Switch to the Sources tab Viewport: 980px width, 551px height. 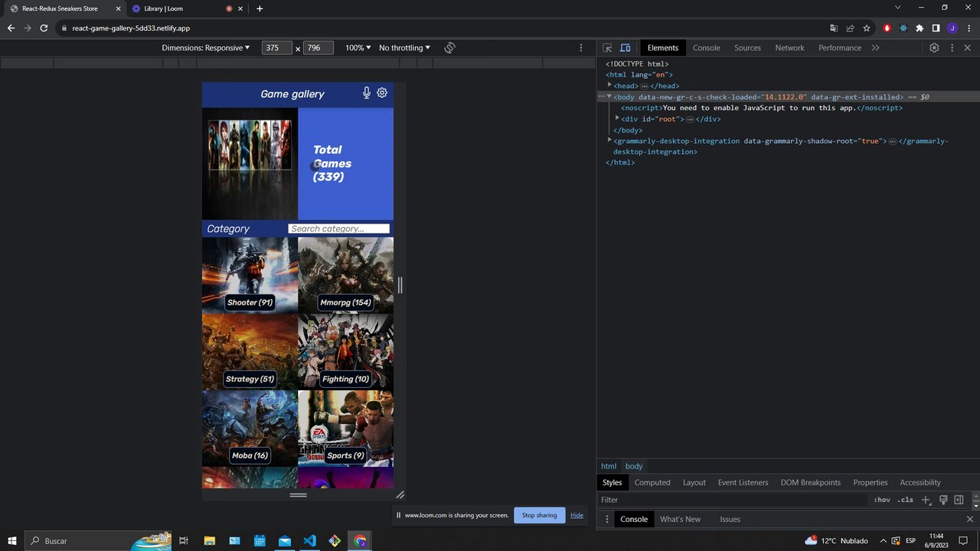tap(747, 47)
